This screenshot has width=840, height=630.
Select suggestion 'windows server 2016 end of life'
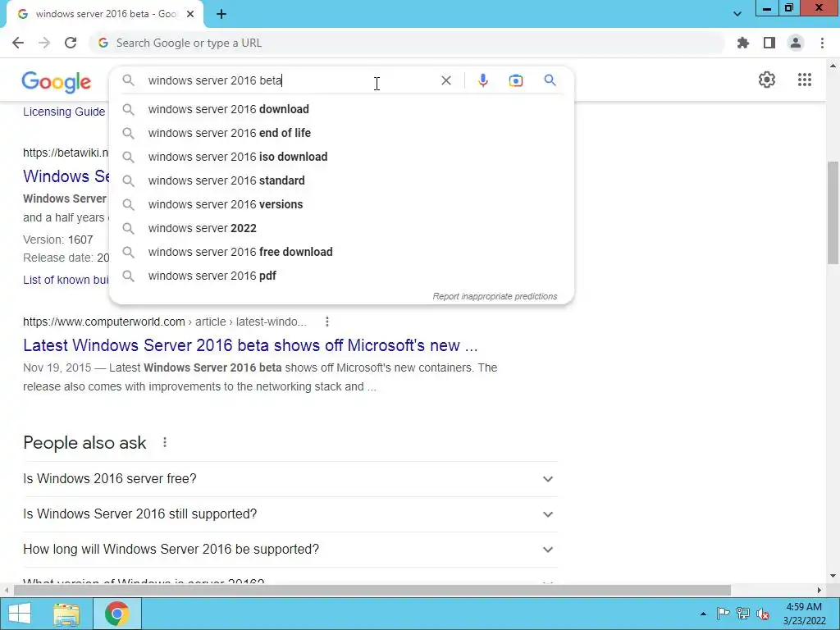click(x=341, y=133)
